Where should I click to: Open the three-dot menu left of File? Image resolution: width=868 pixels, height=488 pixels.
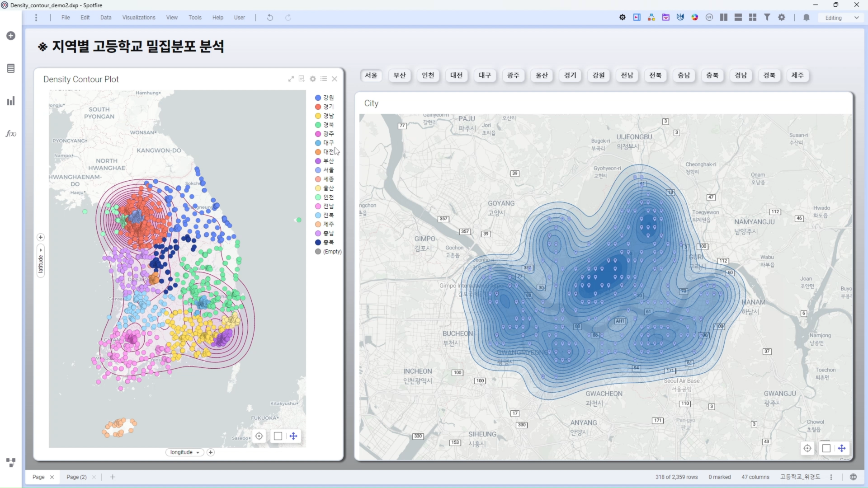click(36, 18)
